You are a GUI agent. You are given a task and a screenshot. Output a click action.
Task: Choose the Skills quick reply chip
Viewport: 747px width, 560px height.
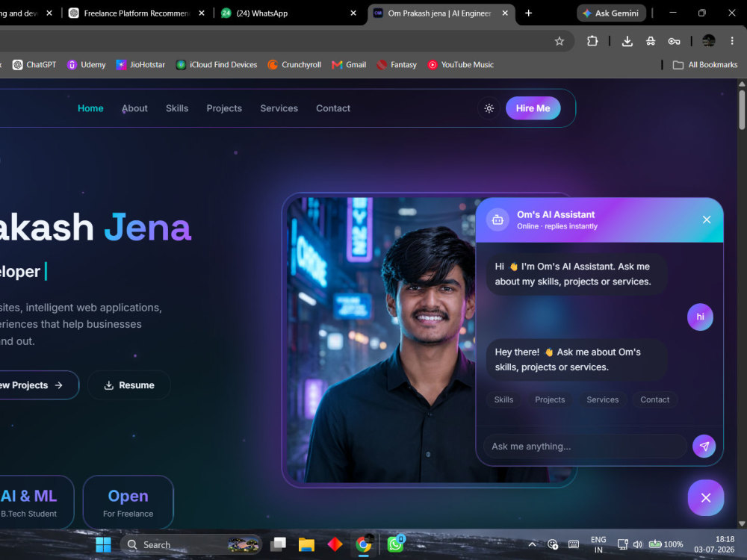point(503,399)
